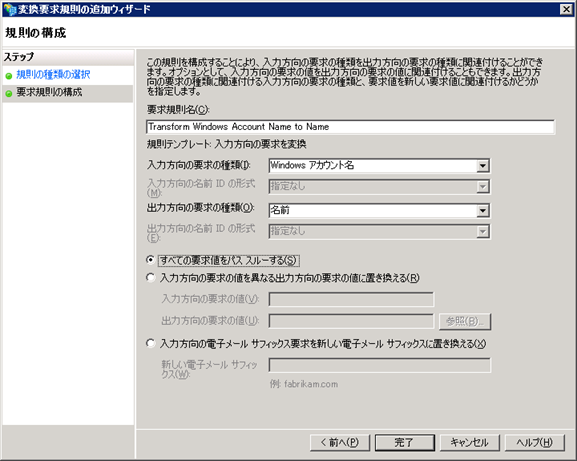Click the 要求規則名 text field
577x461 pixels.
click(350, 127)
